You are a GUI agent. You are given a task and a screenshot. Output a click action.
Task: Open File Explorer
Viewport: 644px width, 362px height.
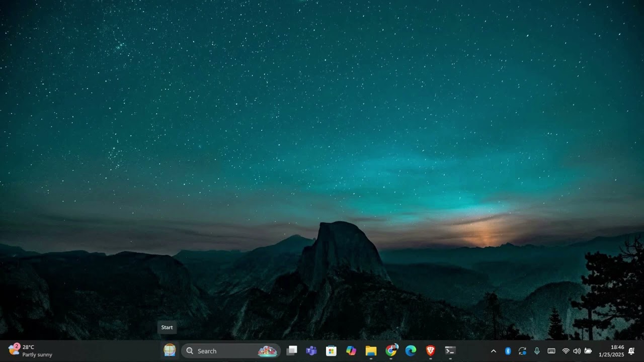click(x=371, y=351)
